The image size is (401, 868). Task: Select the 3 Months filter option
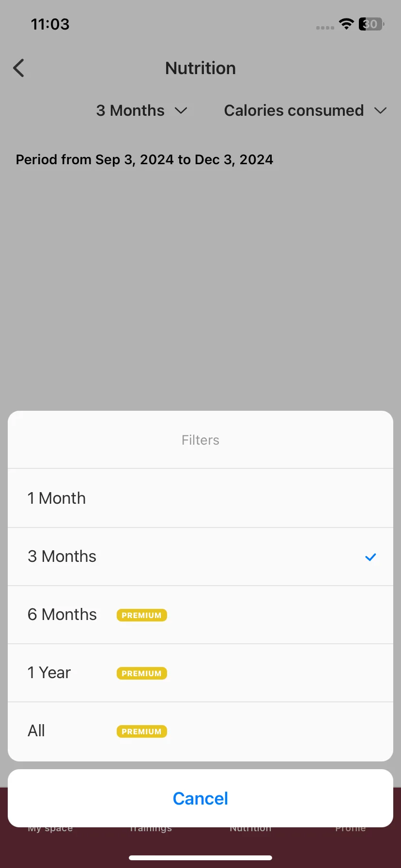(200, 557)
